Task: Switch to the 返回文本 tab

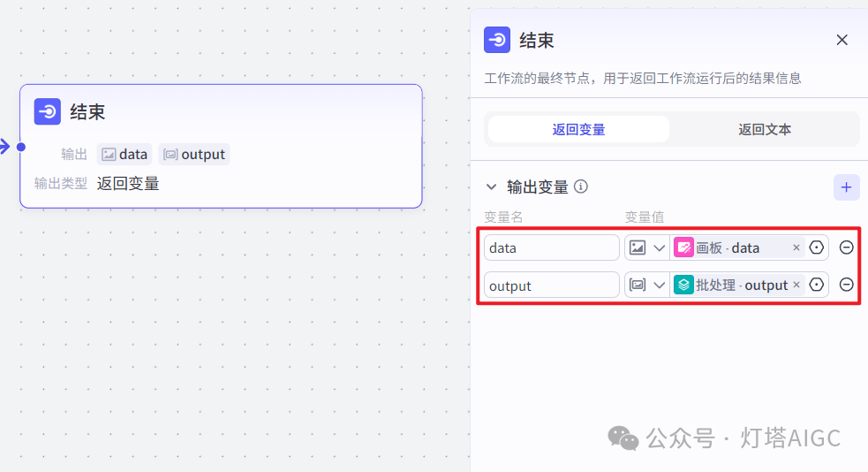Action: [x=765, y=129]
